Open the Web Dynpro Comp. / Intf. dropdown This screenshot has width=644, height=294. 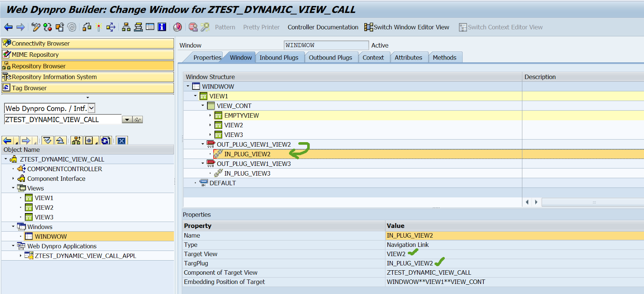click(x=91, y=108)
